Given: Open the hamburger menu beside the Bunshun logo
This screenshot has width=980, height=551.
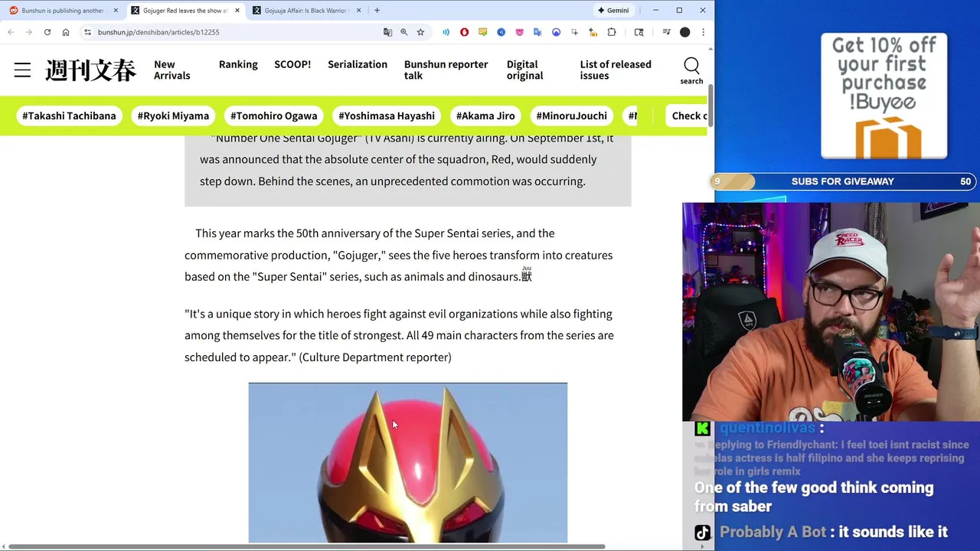Looking at the screenshot, I should [x=22, y=70].
